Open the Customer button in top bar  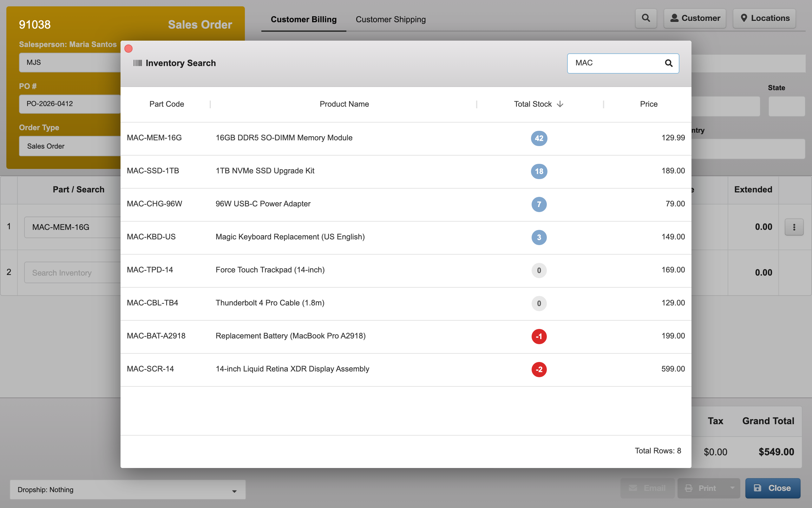(695, 18)
